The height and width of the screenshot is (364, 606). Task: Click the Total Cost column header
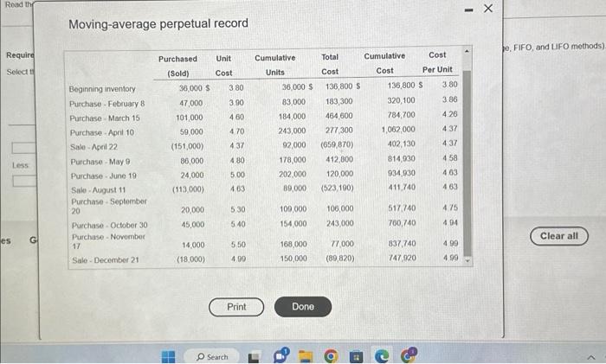click(x=330, y=64)
